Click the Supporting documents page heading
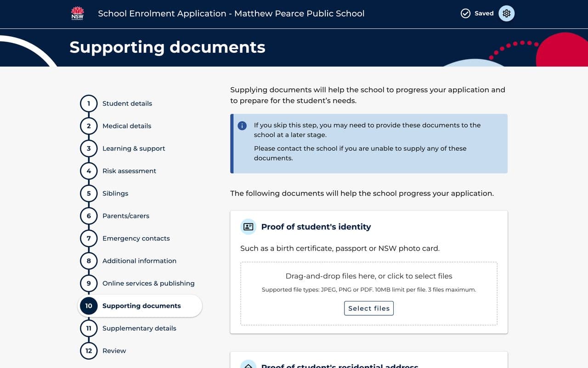The image size is (588, 368). (x=168, y=47)
